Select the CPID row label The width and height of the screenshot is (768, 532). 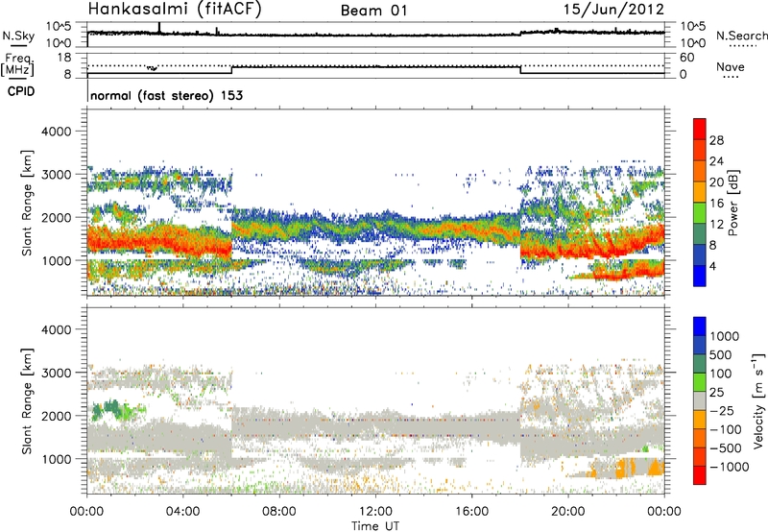(x=21, y=91)
